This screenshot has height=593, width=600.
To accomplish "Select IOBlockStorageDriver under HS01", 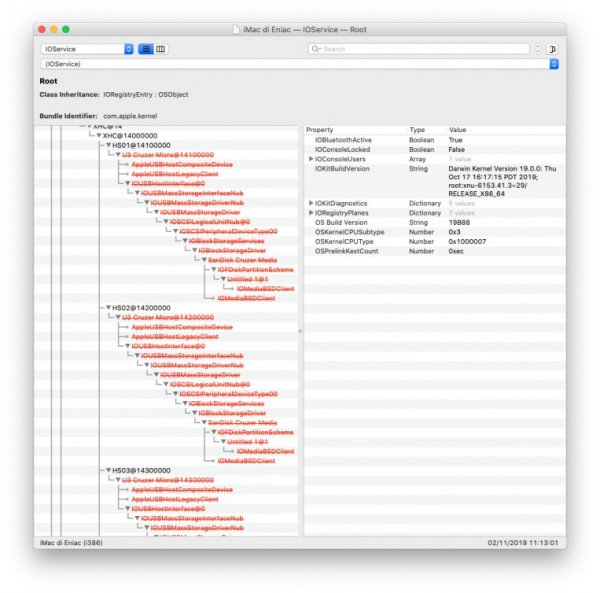I will 232,251.
